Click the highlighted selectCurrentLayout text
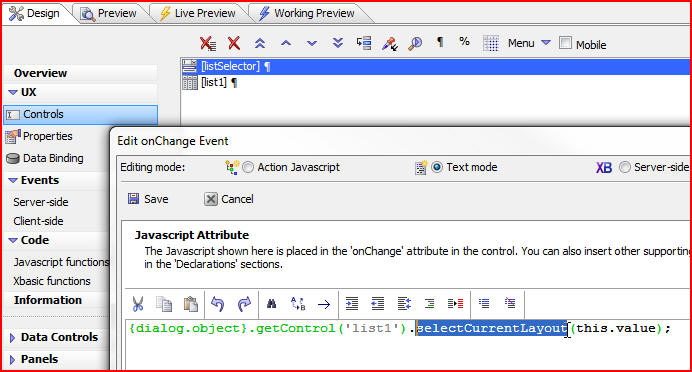 [x=492, y=328]
